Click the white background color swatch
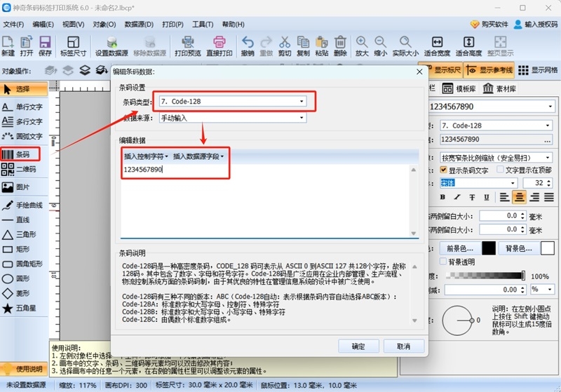 click(x=548, y=248)
